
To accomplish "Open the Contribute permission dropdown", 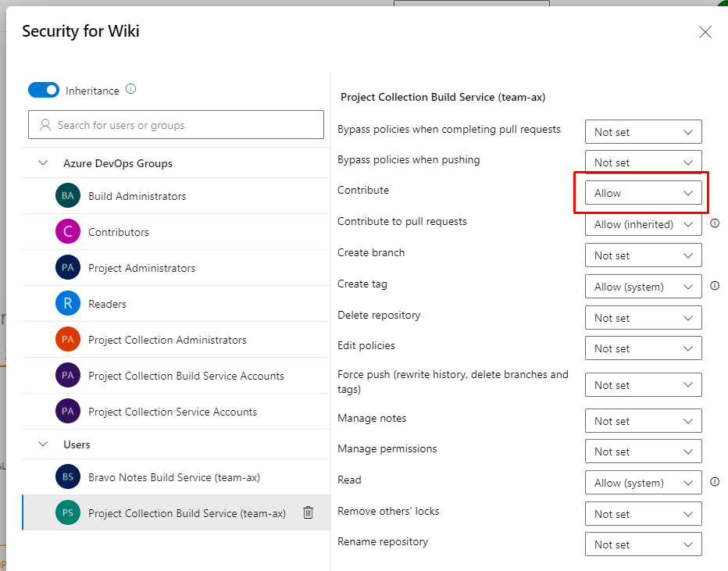I will 643,193.
